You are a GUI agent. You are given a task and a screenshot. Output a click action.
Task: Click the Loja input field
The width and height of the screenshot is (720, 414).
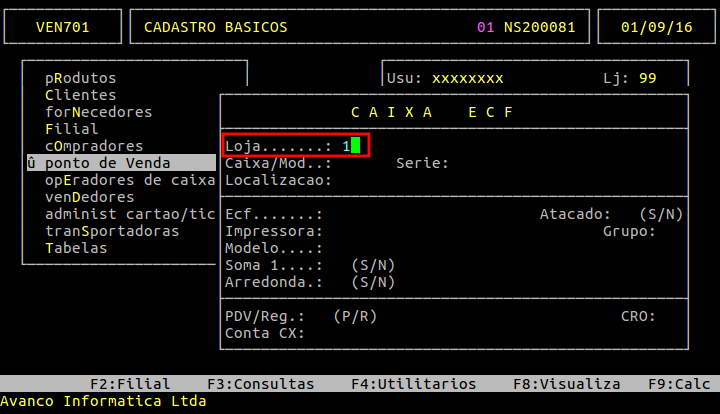(351, 146)
